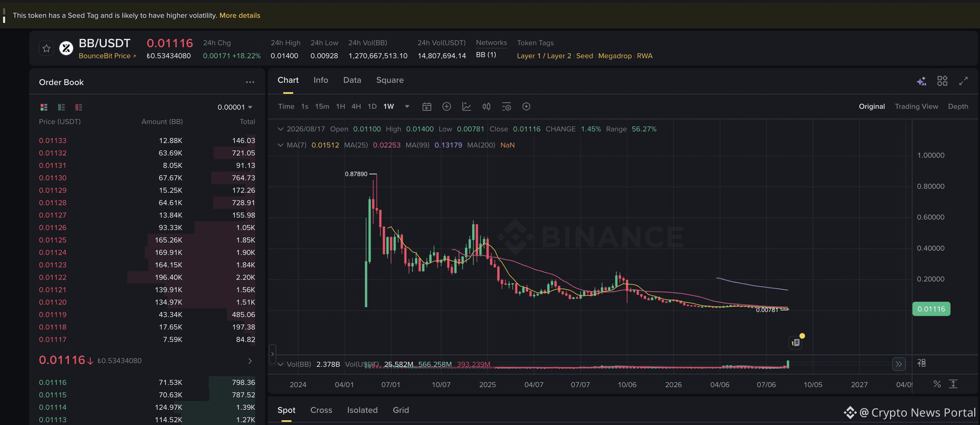
Task: Switch to the Info tab
Action: point(321,80)
